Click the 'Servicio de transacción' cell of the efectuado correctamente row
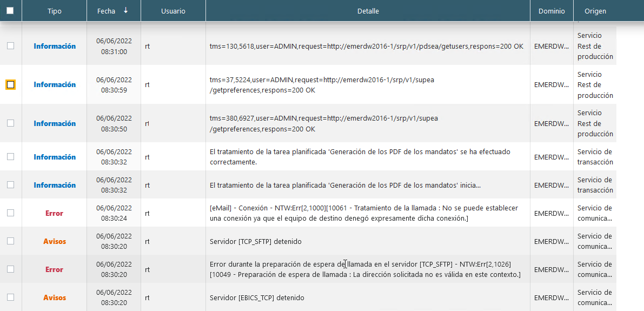The image size is (644, 311). (595, 157)
